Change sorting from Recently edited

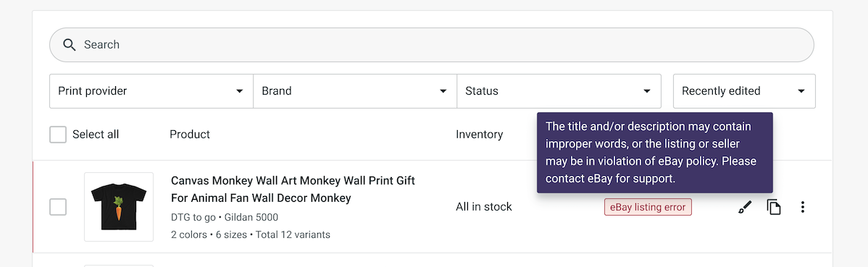pos(744,91)
